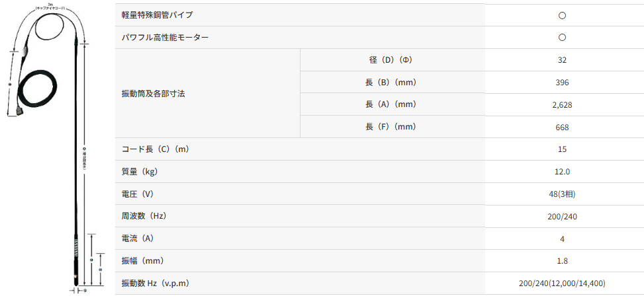
Task: Click the circle mark for 軽量特殊鋼管パイプ
Action: (x=562, y=15)
